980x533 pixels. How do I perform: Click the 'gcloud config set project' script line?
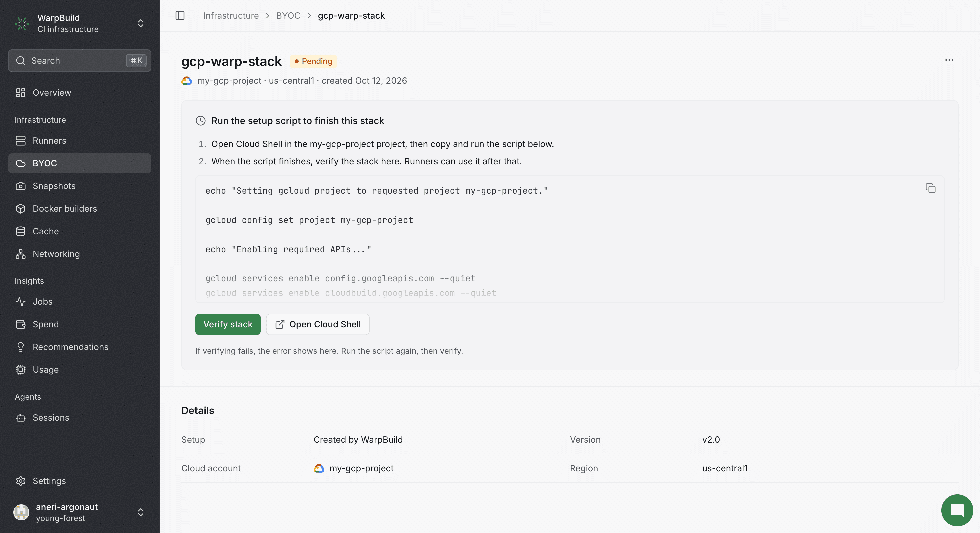click(309, 220)
